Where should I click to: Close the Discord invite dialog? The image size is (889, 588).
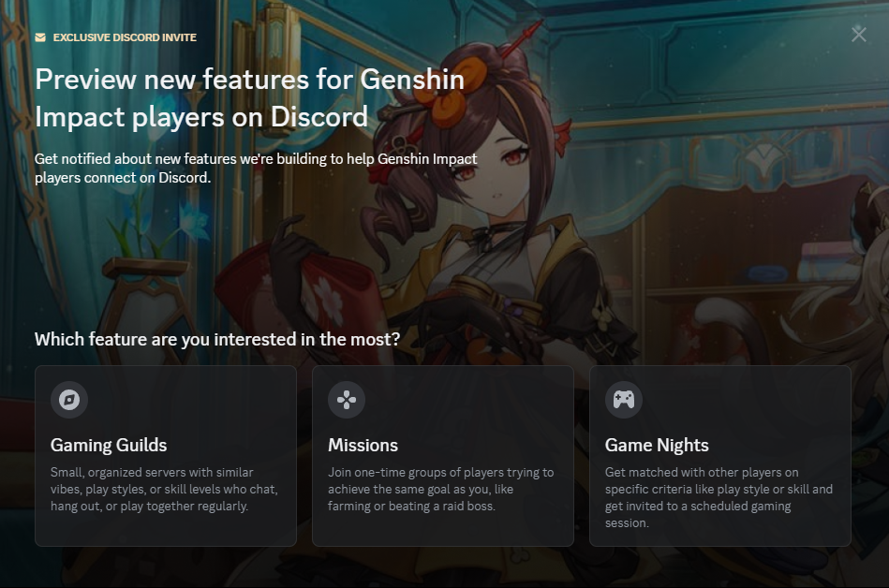click(858, 35)
